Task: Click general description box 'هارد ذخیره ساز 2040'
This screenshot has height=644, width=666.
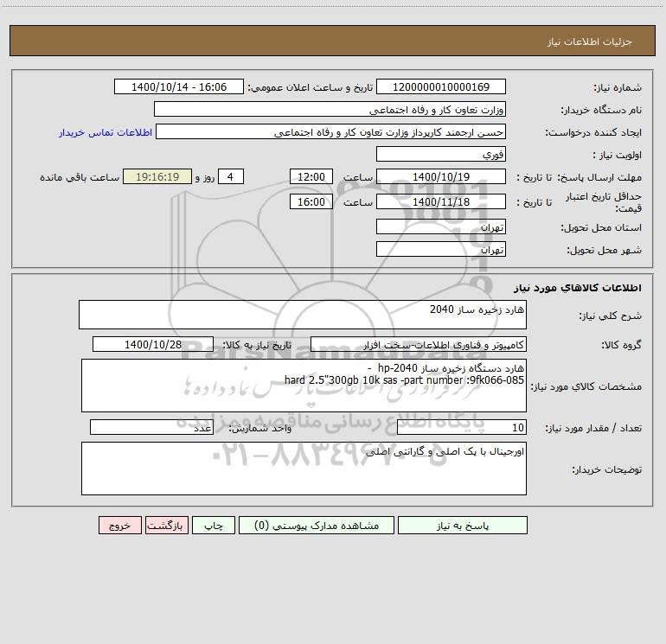Action: point(303,315)
